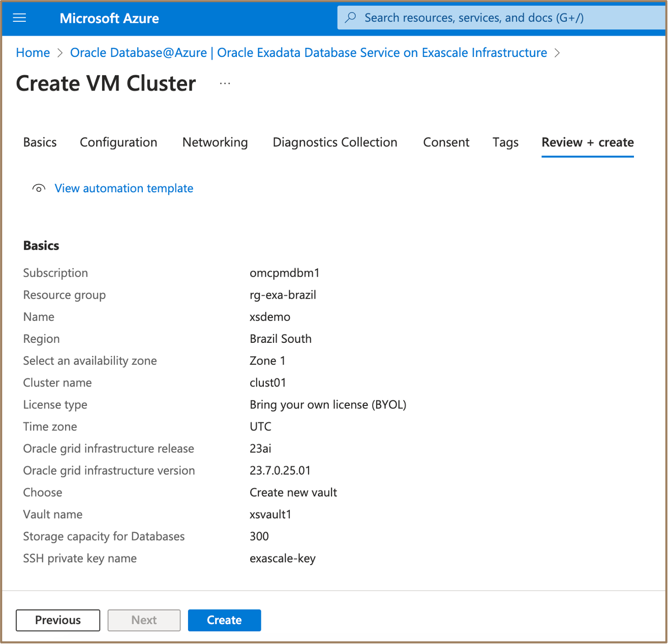Select storage capacity value 300

[x=259, y=536]
